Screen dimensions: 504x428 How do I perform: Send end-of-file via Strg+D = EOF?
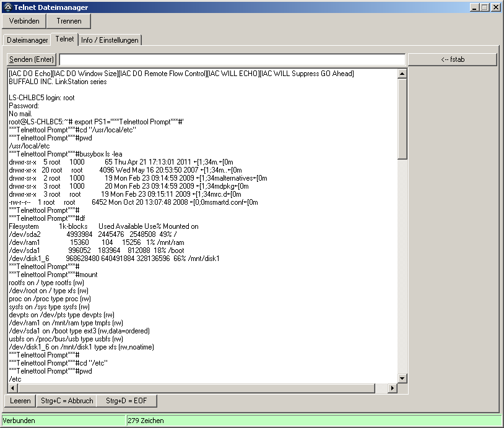[126, 401]
